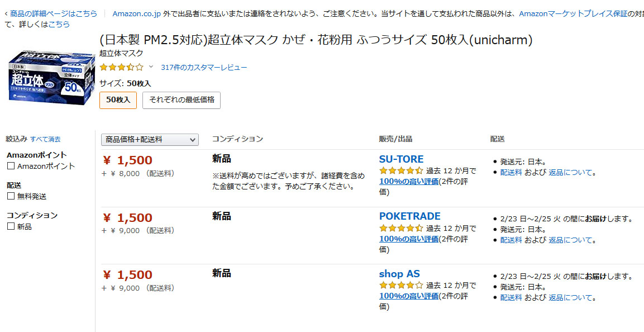This screenshot has width=644, height=332.
Task: Toggle the Amazonポイント checkbox
Action: point(11,166)
